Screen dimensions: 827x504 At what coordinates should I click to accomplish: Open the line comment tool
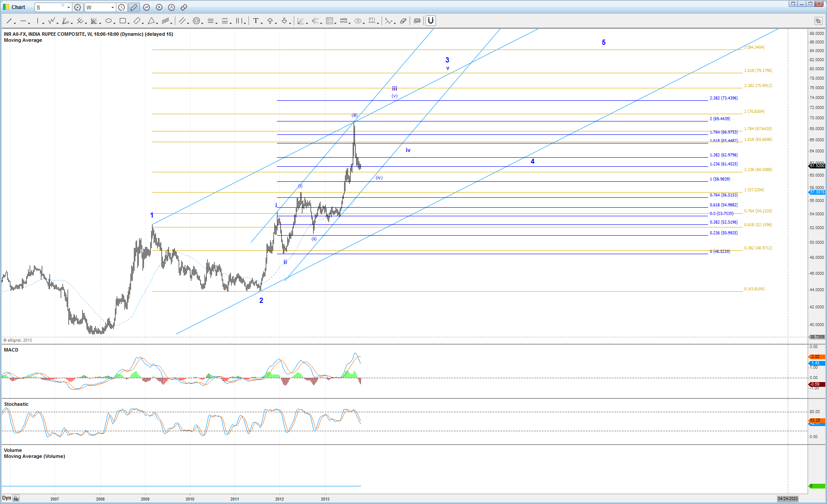click(417, 21)
